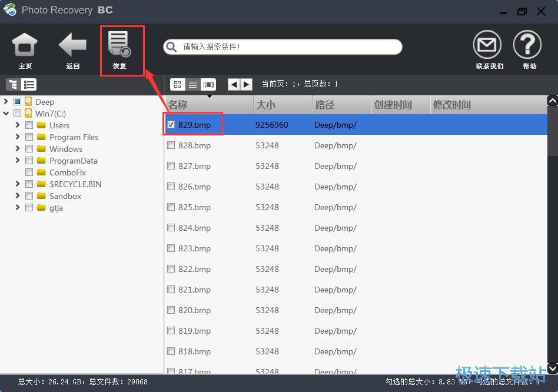Click the 返回 back arrow icon
Image resolution: width=558 pixels, height=392 pixels.
point(72,45)
